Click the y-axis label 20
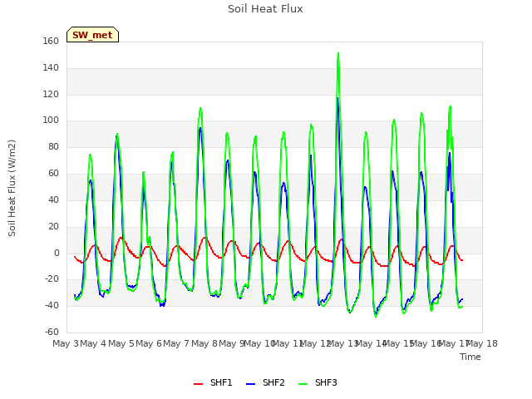This screenshot has height=399, width=532. click(x=53, y=226)
